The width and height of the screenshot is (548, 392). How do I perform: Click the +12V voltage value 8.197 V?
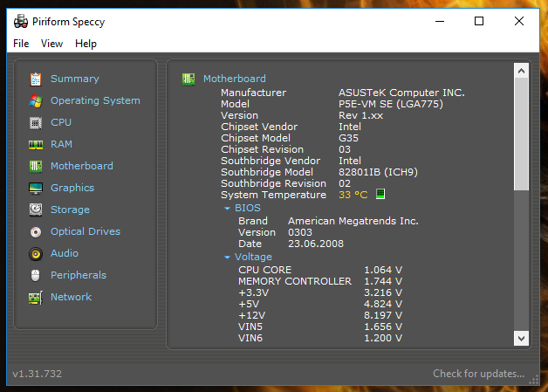tap(383, 315)
